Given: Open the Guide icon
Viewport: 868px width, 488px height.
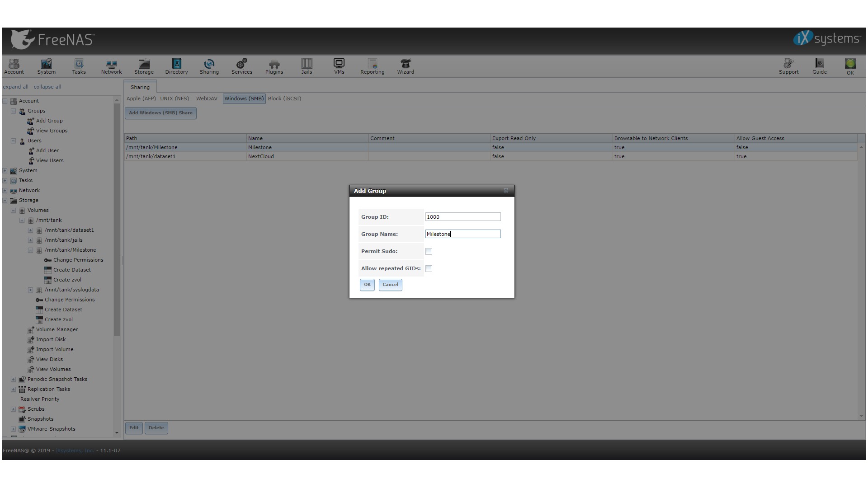Looking at the screenshot, I should tap(820, 66).
